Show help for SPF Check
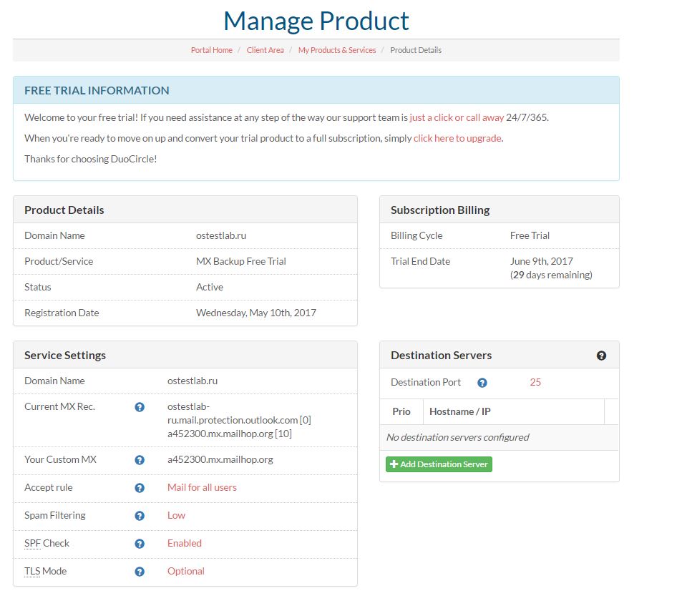 click(x=140, y=544)
